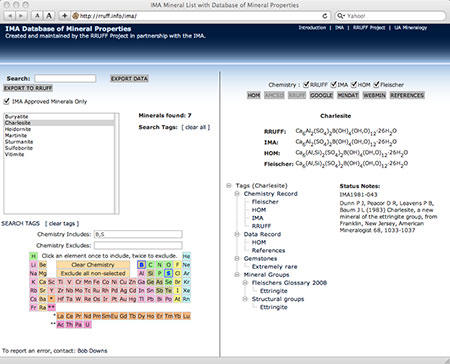Click the clear all search tags link
The height and width of the screenshot is (364, 450).
(196, 127)
